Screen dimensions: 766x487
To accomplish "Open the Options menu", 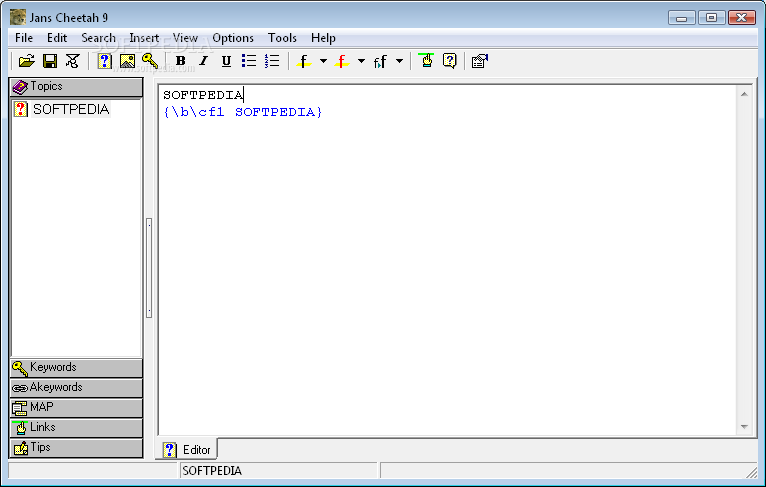I will 233,38.
